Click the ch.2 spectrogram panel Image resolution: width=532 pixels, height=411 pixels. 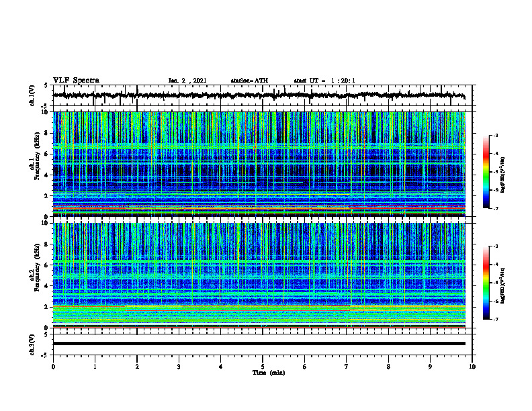click(259, 275)
